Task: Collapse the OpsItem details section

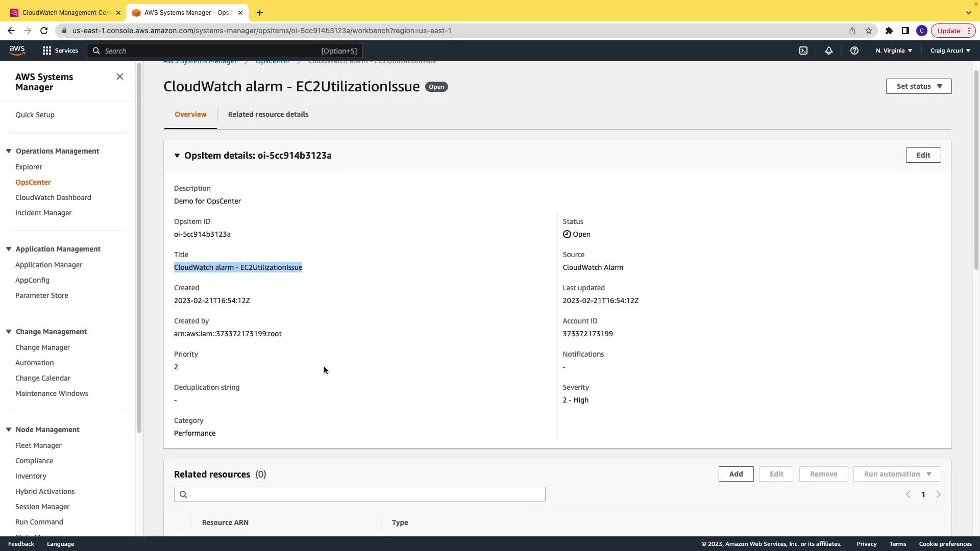Action: pyautogui.click(x=177, y=156)
